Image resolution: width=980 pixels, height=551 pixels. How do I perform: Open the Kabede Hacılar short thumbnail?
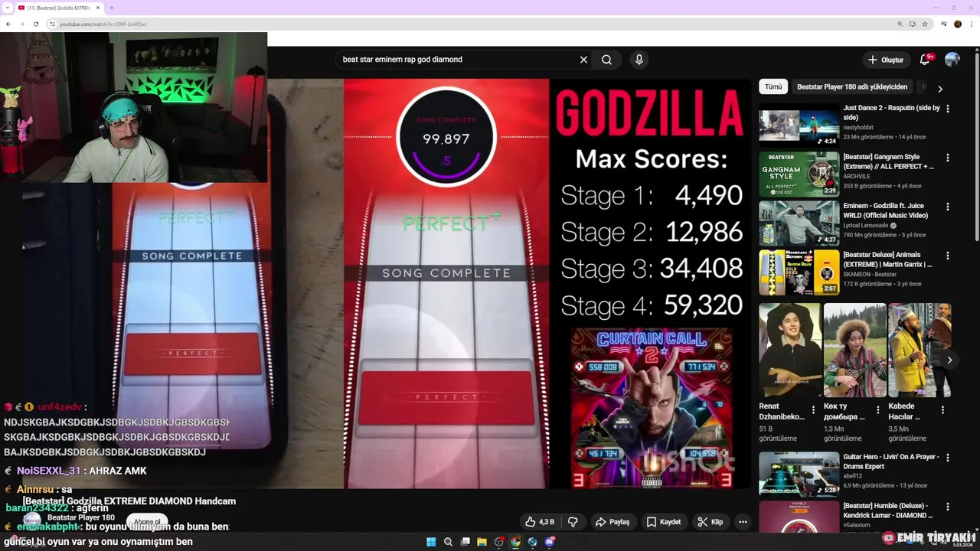tap(920, 350)
